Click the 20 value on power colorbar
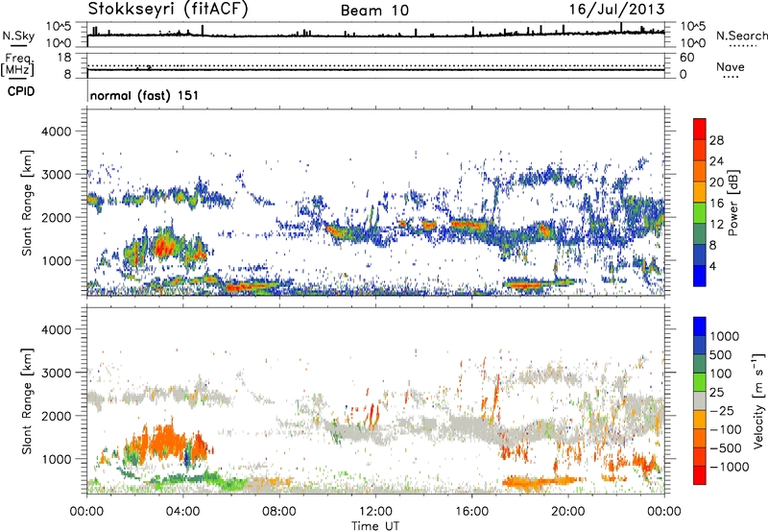768x532 pixels. point(716,182)
